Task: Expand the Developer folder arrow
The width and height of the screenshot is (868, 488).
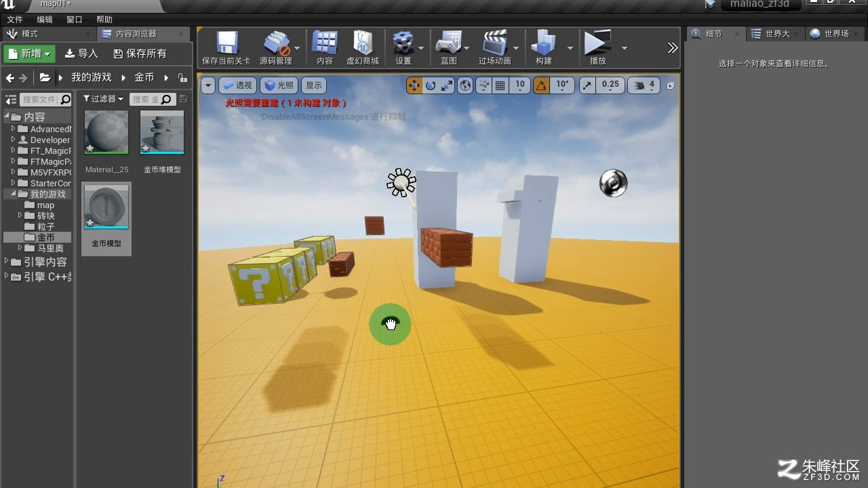Action: (x=13, y=140)
